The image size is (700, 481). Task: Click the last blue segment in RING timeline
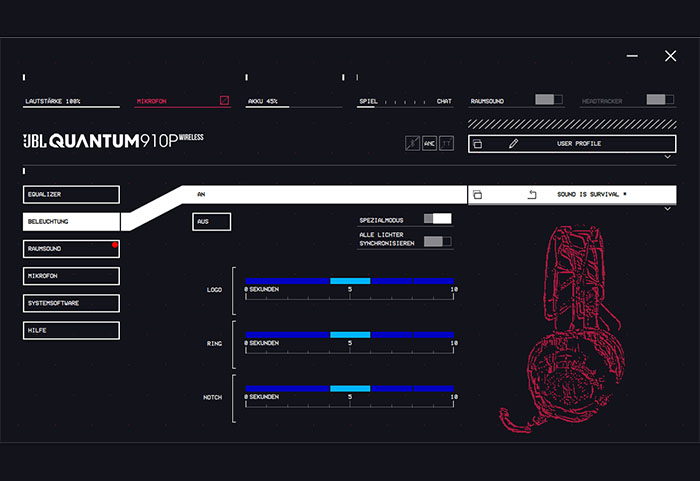pyautogui.click(x=433, y=335)
